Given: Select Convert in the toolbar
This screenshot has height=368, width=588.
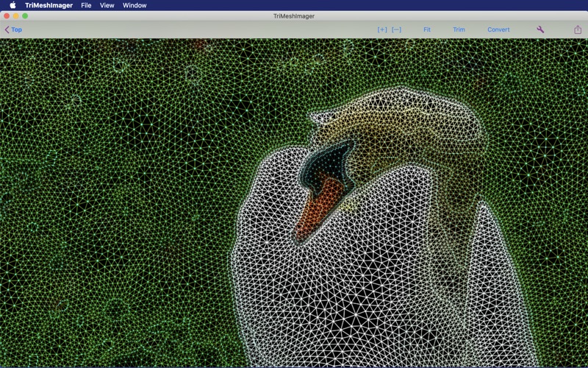Looking at the screenshot, I should click(x=498, y=29).
